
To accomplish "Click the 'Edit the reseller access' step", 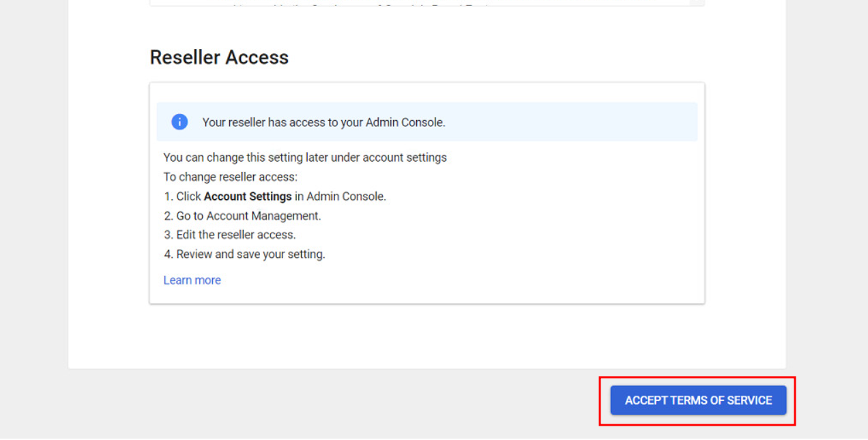I will (229, 235).
